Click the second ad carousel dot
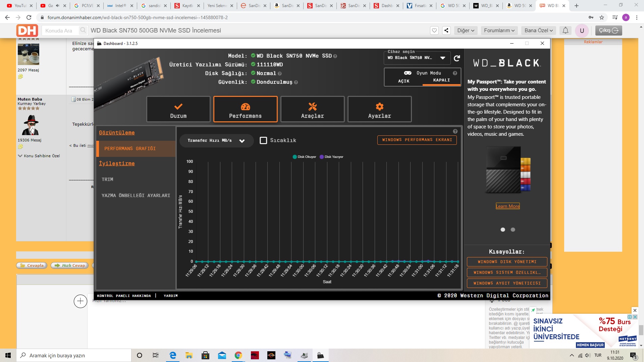 pos(513,230)
